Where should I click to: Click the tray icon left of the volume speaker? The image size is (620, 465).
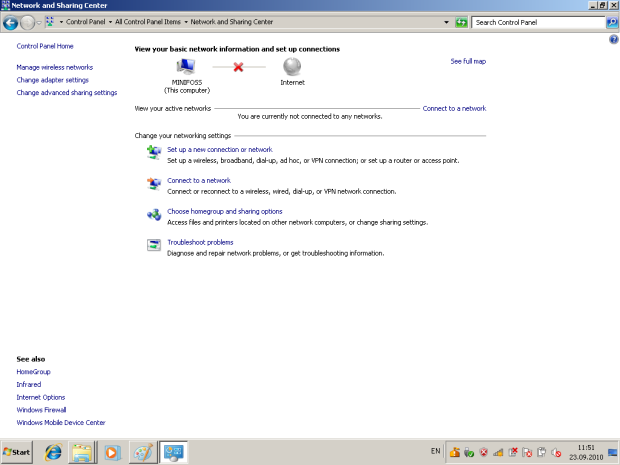point(541,452)
